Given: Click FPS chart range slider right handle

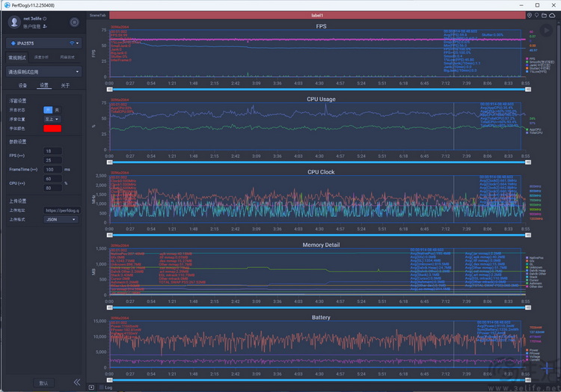Looking at the screenshot, I should [528, 90].
